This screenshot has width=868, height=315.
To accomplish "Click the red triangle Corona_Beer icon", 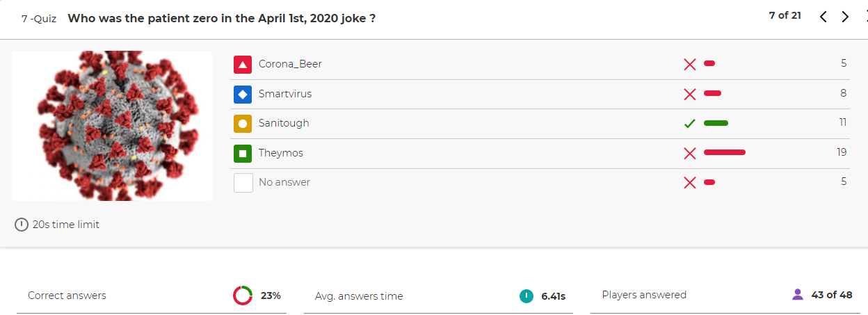I will 243,65.
